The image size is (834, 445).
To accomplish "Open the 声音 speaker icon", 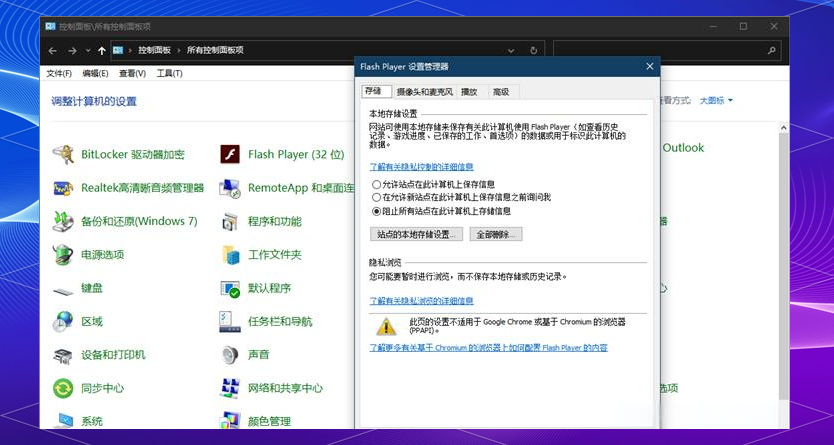I will [230, 355].
